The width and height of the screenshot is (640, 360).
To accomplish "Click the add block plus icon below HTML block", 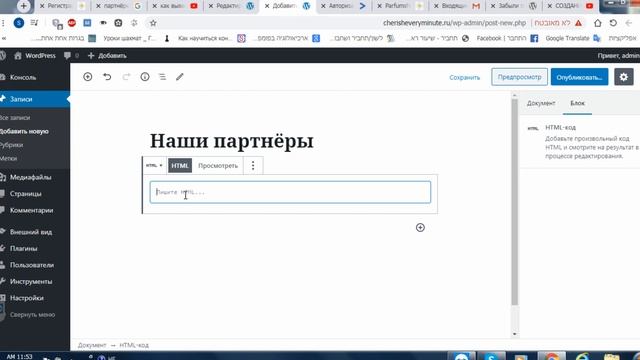I will click(420, 227).
